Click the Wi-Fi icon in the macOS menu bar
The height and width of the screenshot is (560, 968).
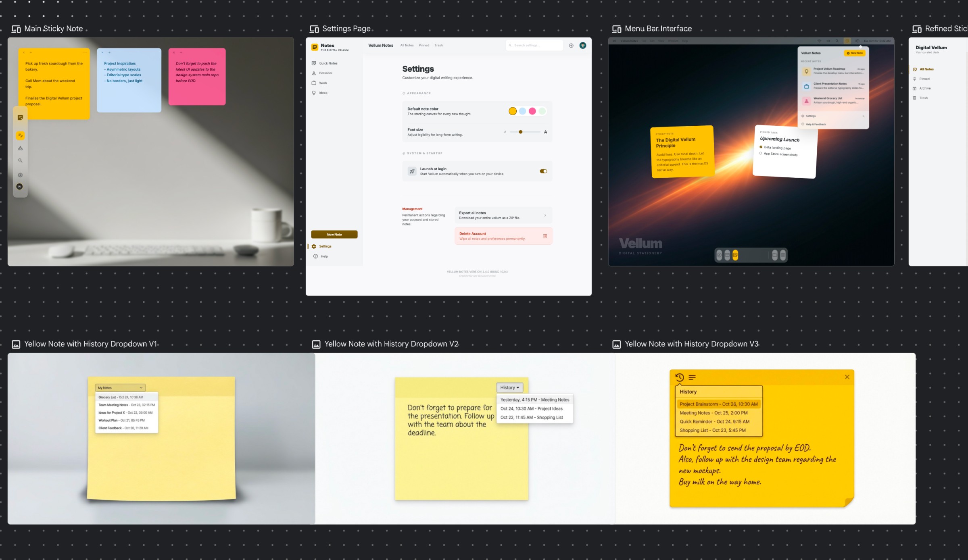click(x=819, y=41)
